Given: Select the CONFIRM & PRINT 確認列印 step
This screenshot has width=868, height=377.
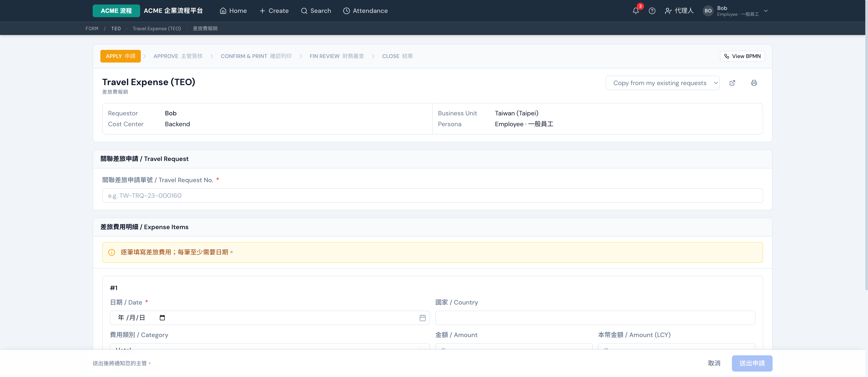Looking at the screenshot, I should point(256,56).
